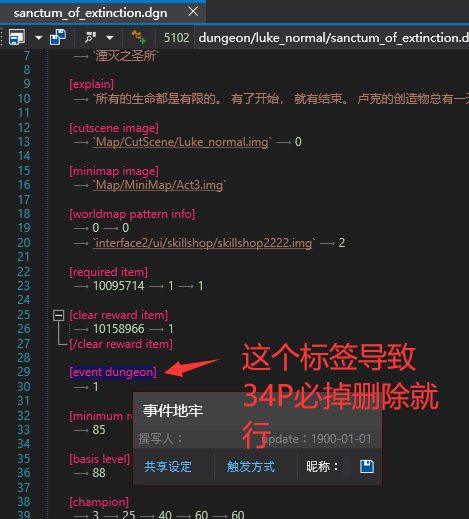
Task: Click the 昵称 nickname input field
Action: (347, 466)
